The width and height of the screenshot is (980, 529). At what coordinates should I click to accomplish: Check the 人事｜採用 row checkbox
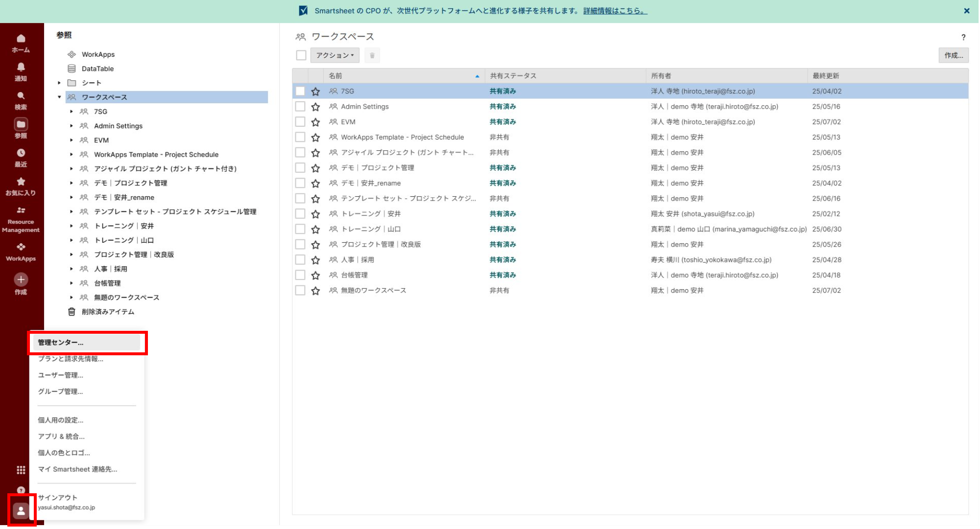[300, 259]
